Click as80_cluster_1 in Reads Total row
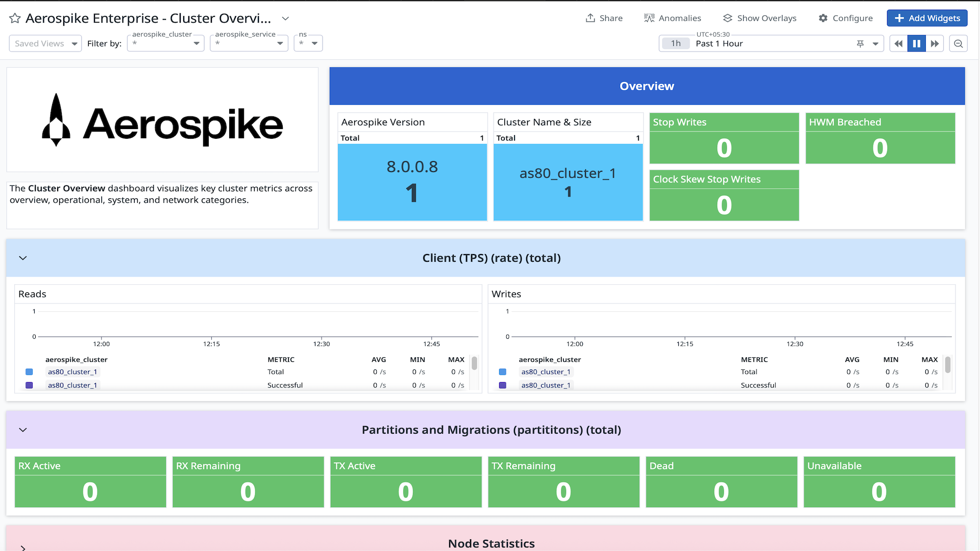Image resolution: width=980 pixels, height=551 pixels. (x=72, y=372)
